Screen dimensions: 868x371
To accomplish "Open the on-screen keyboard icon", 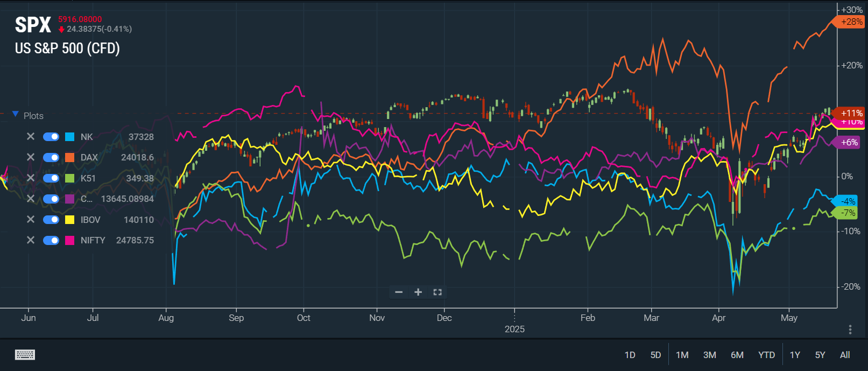I will pos(25,354).
